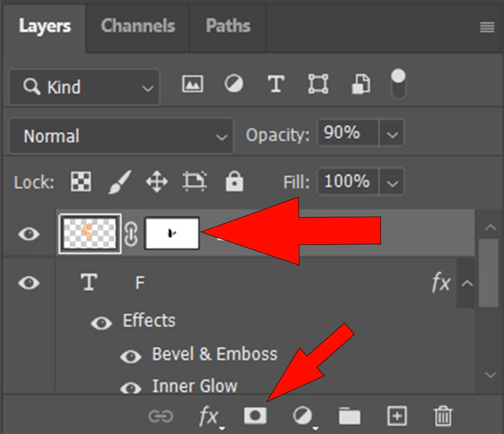Click the Fill value field
The height and width of the screenshot is (434, 504).
[x=348, y=181]
